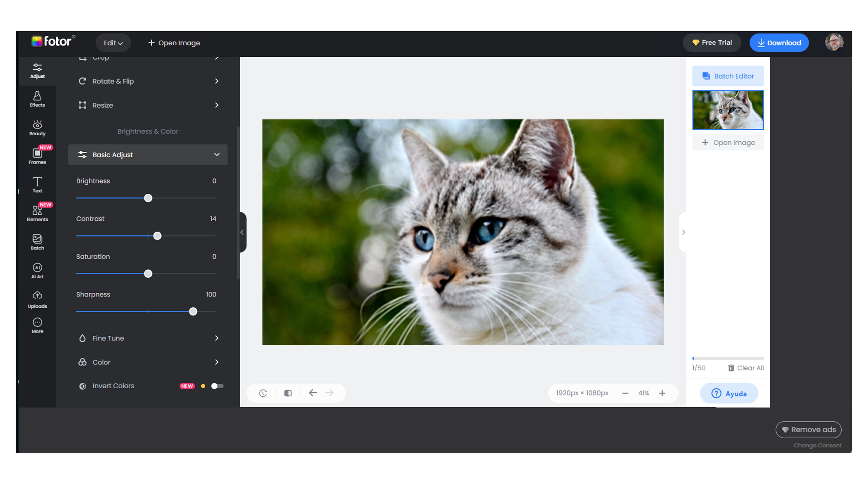Open the Batch tool in sidebar
This screenshot has width=868, height=488.
pos(37,242)
